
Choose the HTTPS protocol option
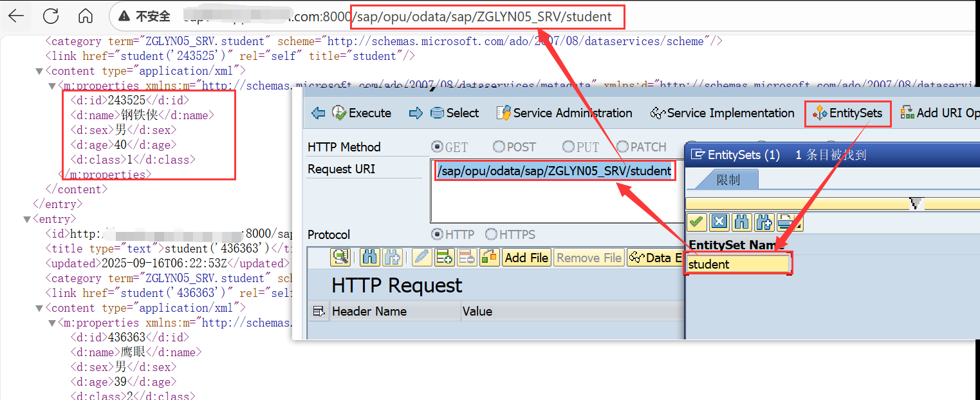(x=510, y=234)
